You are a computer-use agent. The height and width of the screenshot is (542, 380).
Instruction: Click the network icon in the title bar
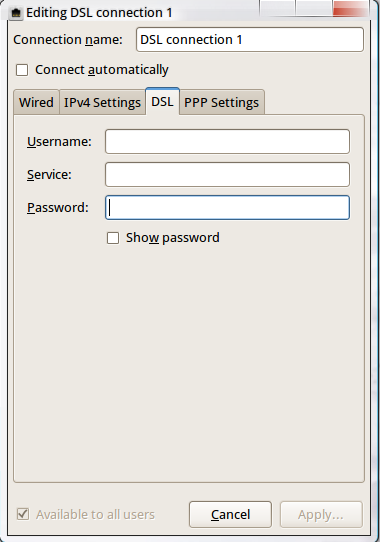tap(16, 13)
